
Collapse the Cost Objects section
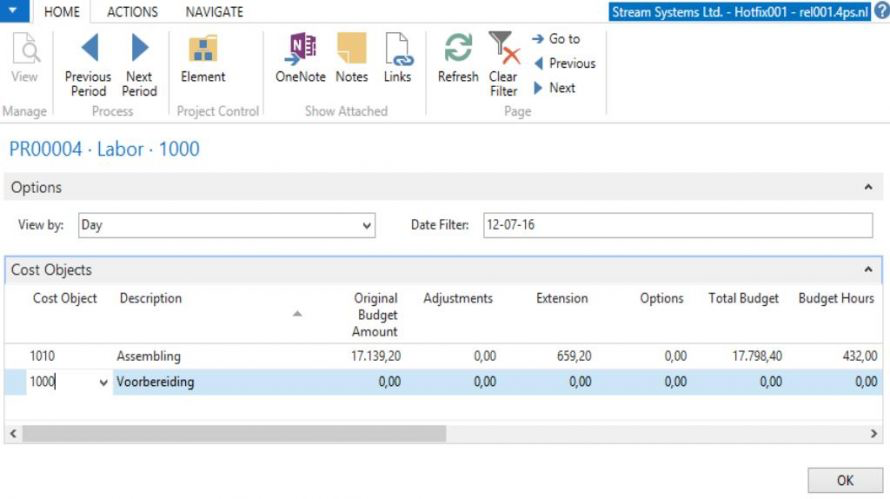pyautogui.click(x=867, y=270)
